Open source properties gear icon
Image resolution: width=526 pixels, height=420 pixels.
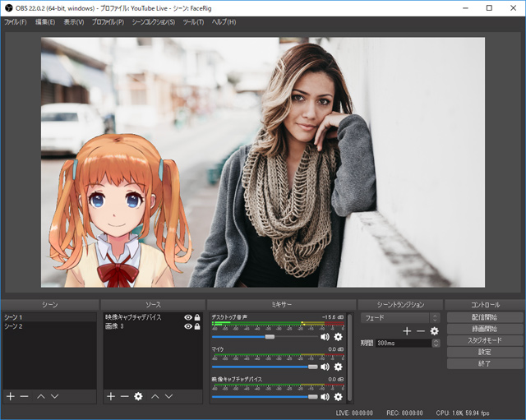click(x=138, y=396)
